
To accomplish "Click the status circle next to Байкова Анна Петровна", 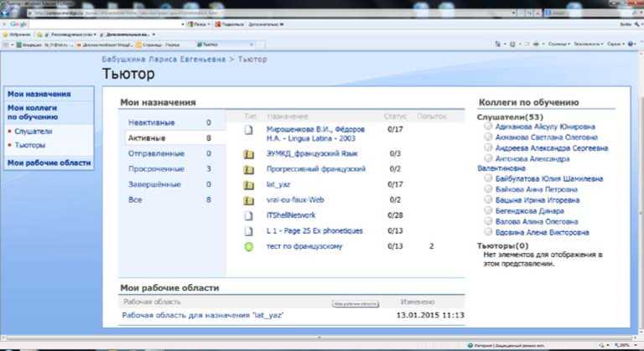I will (x=489, y=189).
